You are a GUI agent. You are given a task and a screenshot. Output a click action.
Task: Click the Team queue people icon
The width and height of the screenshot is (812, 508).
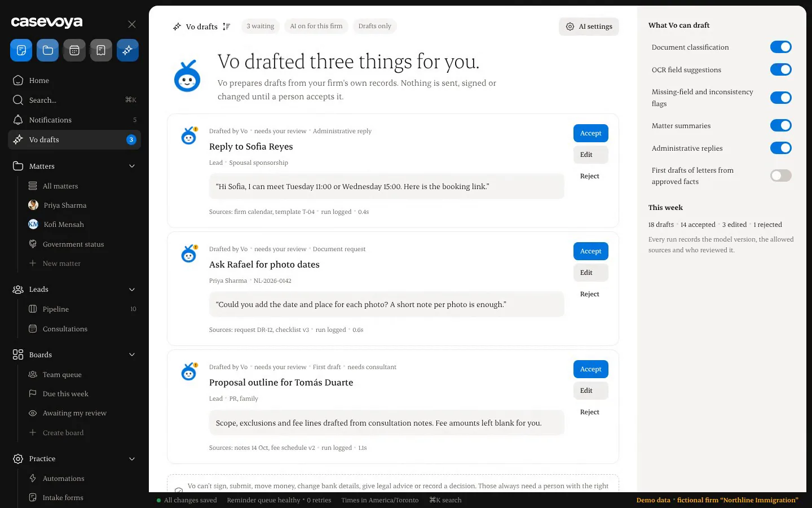(33, 374)
